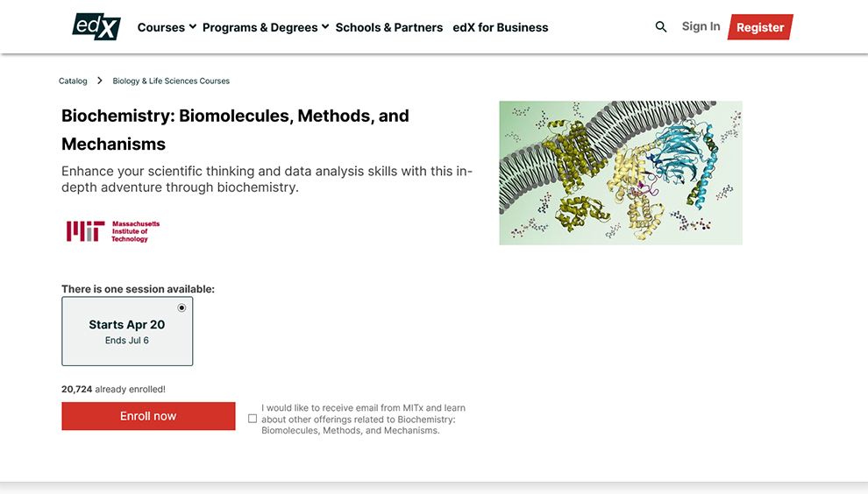This screenshot has height=494, width=868.
Task: Click the Sign In link
Action: pyautogui.click(x=701, y=26)
